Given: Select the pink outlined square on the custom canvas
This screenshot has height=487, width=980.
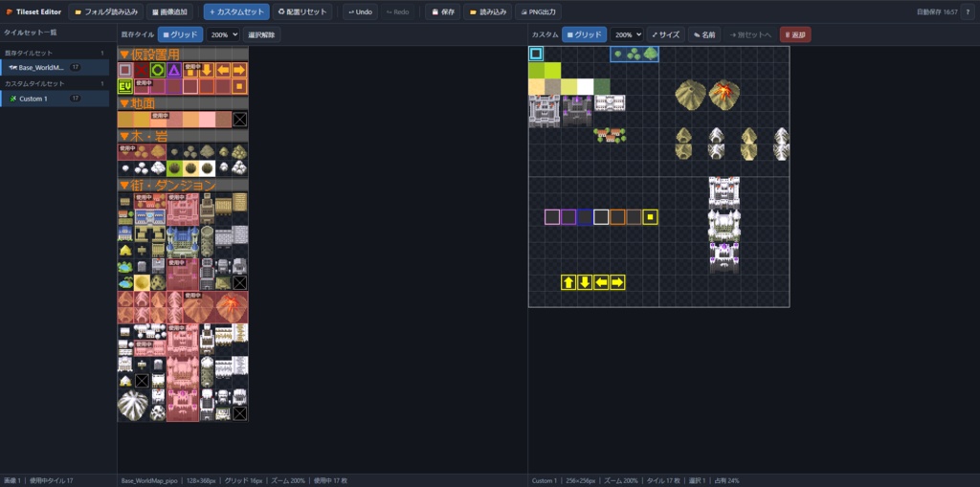Looking at the screenshot, I should 552,217.
